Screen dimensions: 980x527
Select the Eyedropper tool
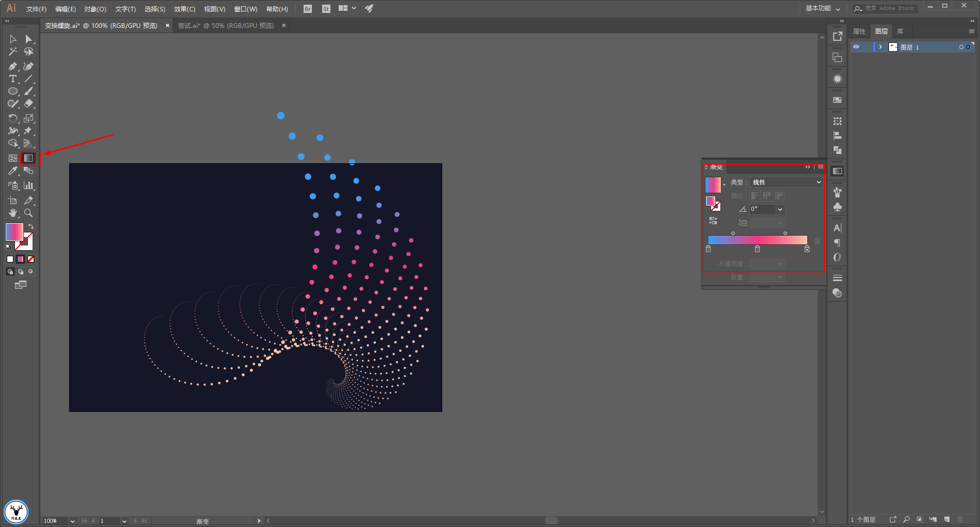pyautogui.click(x=13, y=171)
